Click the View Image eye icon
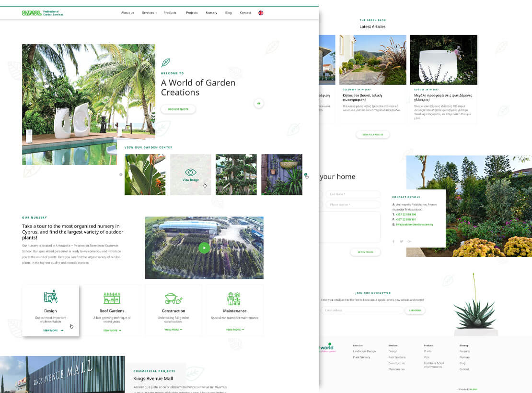Image resolution: width=532 pixels, height=393 pixels. coord(190,172)
